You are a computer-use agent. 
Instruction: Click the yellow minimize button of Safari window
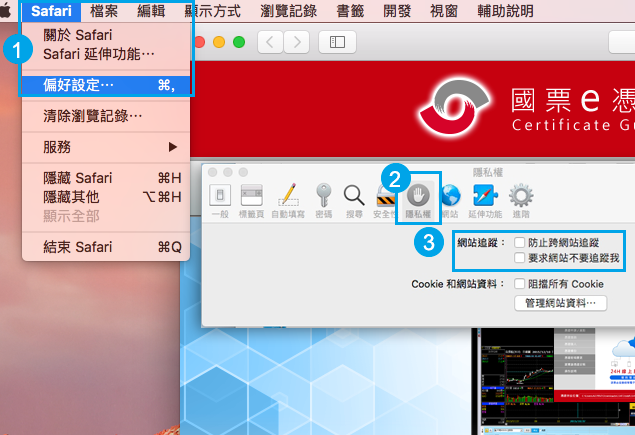coord(219,42)
